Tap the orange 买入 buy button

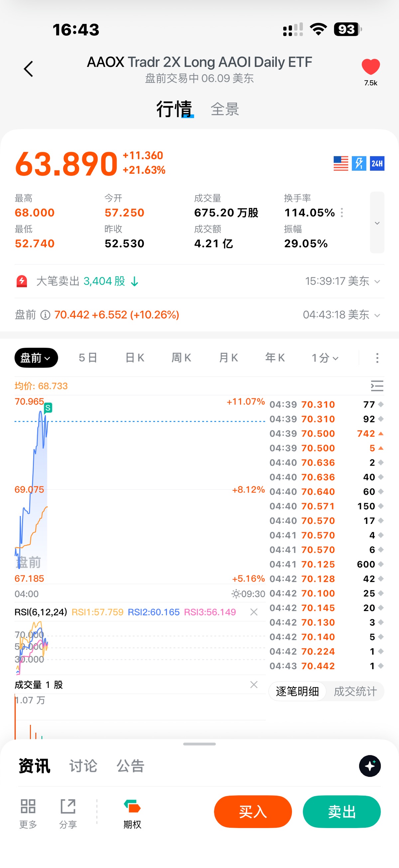[x=253, y=812]
